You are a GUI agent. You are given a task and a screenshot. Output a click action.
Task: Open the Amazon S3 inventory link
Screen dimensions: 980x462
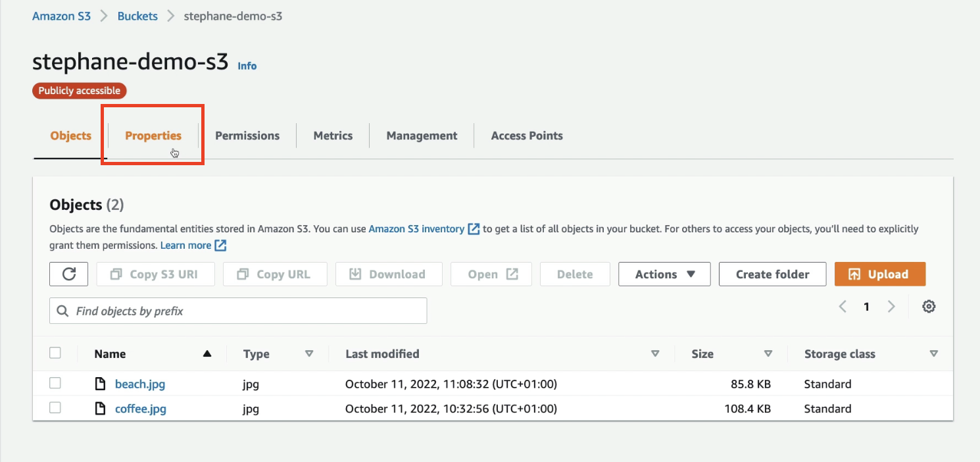coord(416,229)
